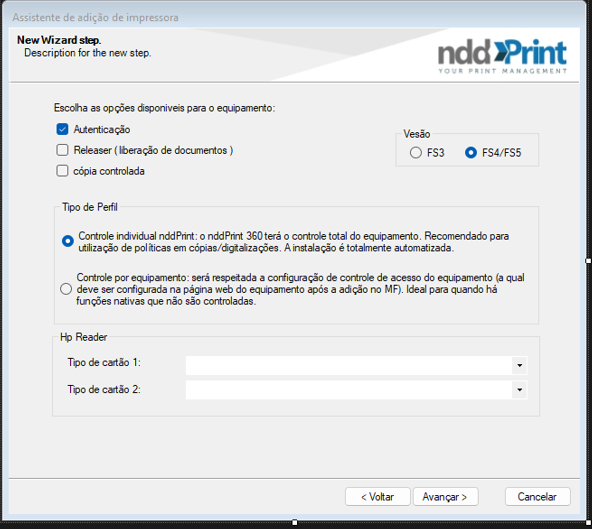Enable the Releaser liberação de documentos checkbox
Image resolution: width=592 pixels, height=529 pixels.
point(62,150)
